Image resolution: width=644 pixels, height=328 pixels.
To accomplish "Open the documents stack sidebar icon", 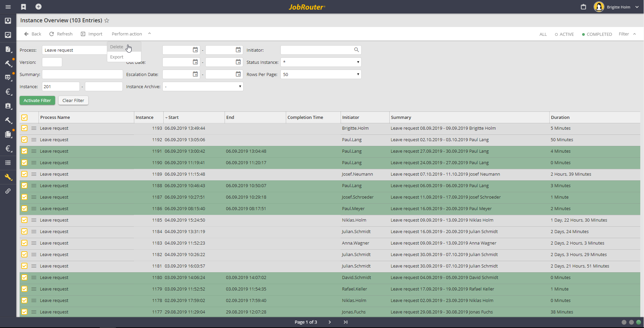I will (x=8, y=134).
